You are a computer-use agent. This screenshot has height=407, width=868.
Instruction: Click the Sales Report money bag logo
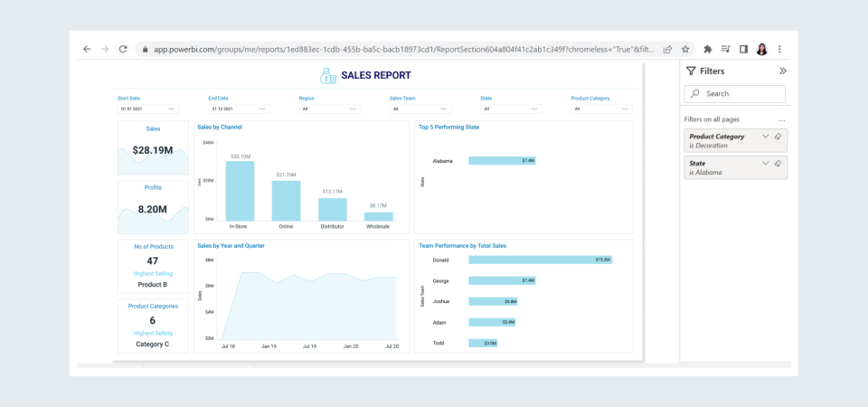[x=327, y=75]
